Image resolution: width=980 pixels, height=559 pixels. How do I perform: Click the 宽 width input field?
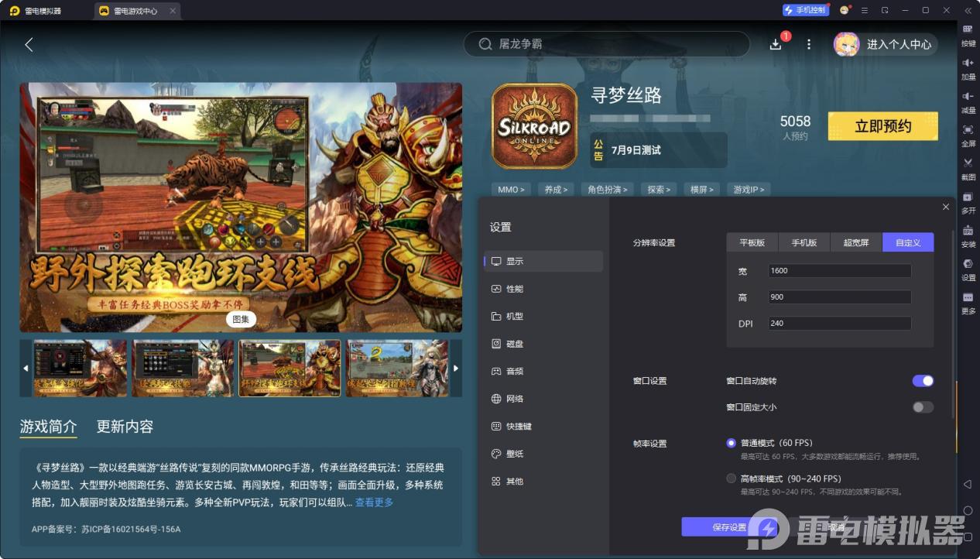pos(840,271)
